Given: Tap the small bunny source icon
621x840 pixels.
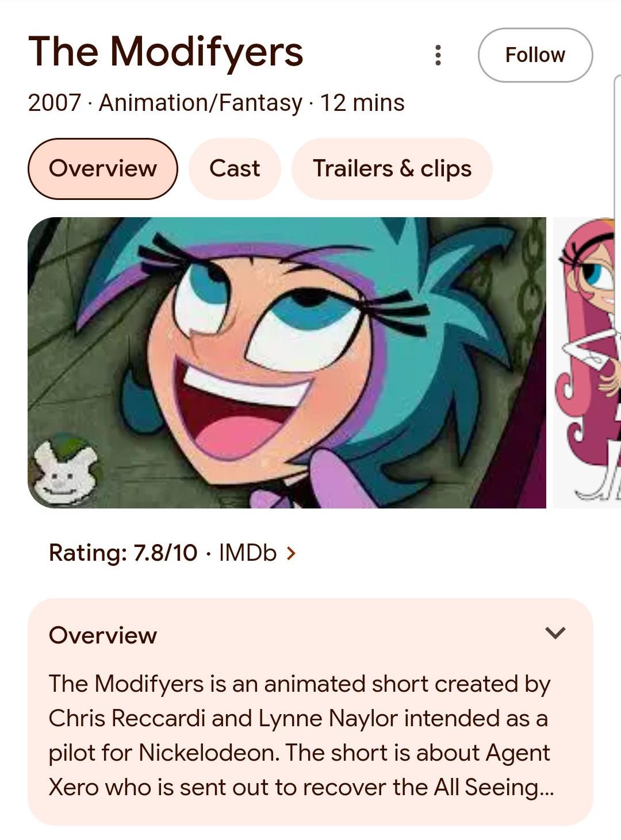Looking at the screenshot, I should [x=66, y=469].
